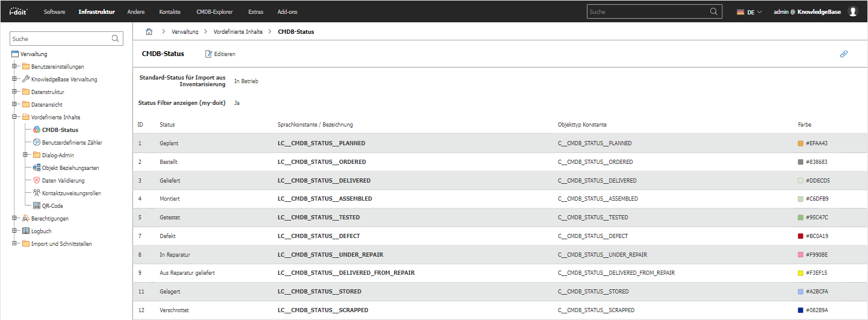Viewport: 868px width, 320px height.
Task: Select Objekt Beziehungsarten in sidebar
Action: (70, 168)
